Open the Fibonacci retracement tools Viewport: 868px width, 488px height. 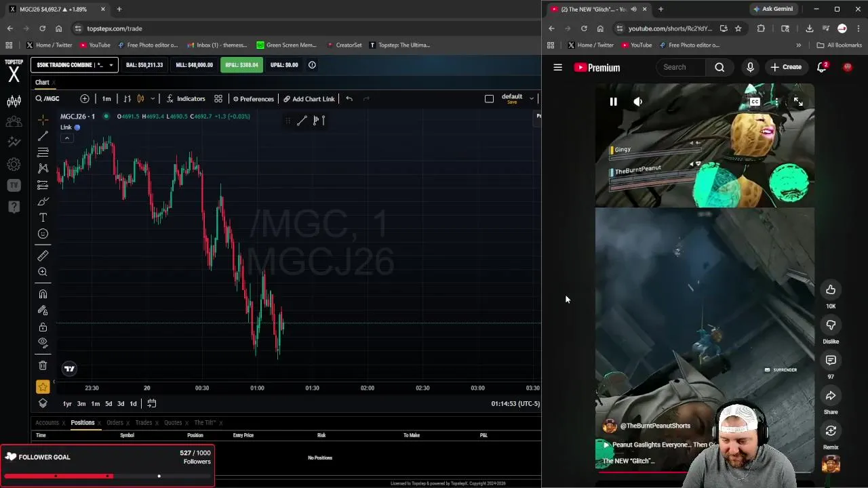pos(43,152)
